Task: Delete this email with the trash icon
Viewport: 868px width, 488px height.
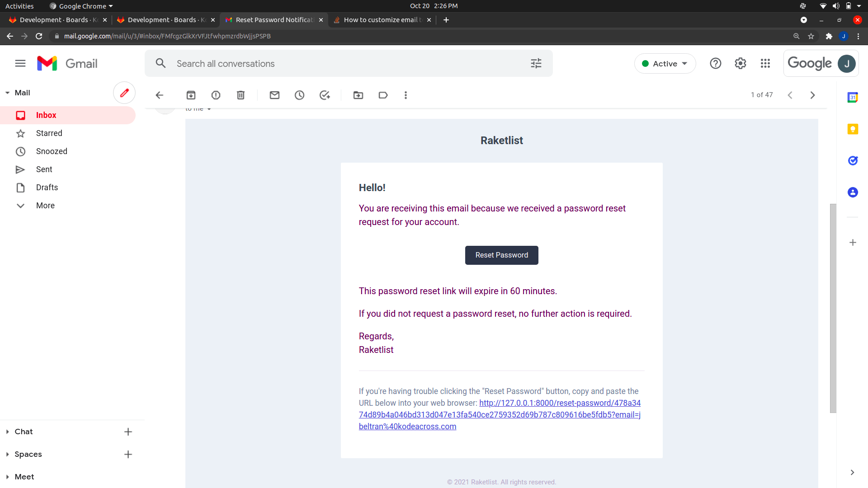Action: (241, 95)
